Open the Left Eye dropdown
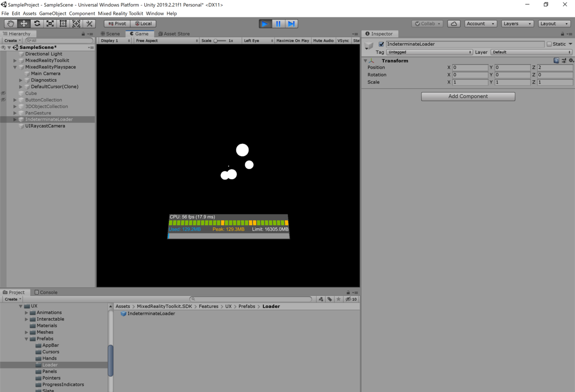The height and width of the screenshot is (392, 575). (x=258, y=41)
